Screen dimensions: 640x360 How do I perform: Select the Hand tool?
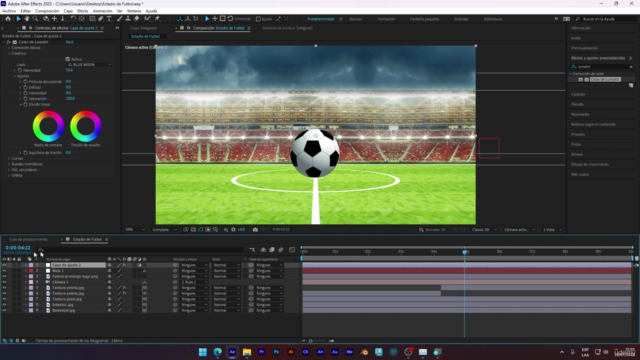pos(27,19)
